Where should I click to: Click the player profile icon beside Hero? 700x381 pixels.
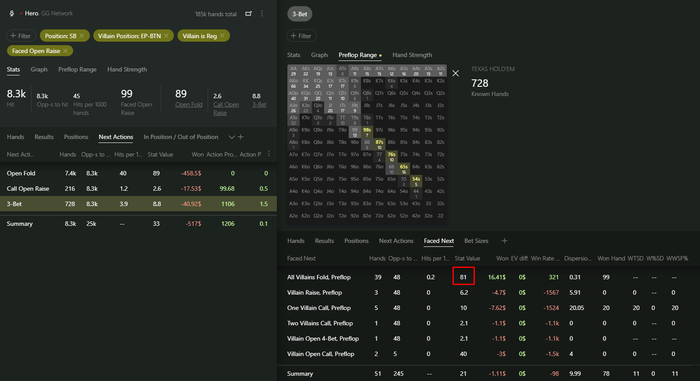pos(12,13)
